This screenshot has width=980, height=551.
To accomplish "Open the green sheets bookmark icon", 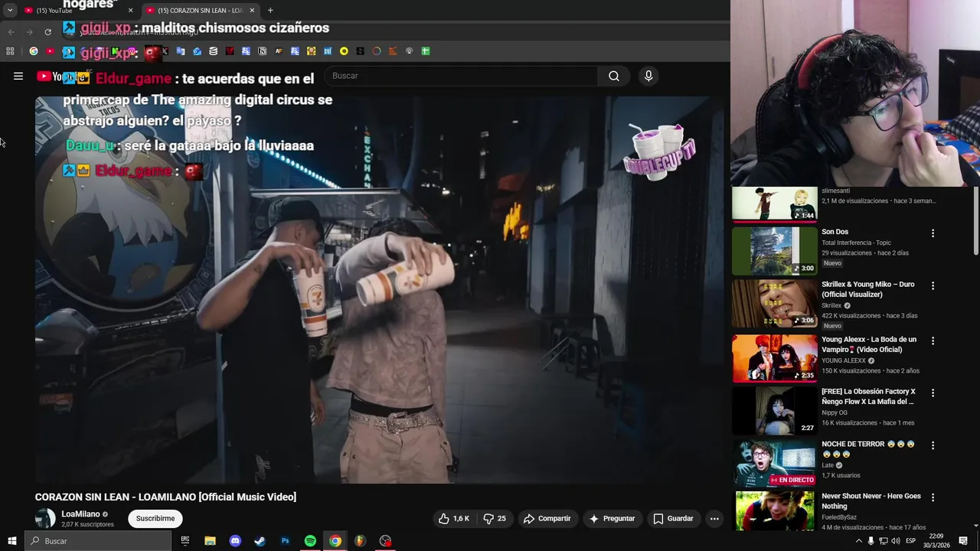I will [426, 51].
